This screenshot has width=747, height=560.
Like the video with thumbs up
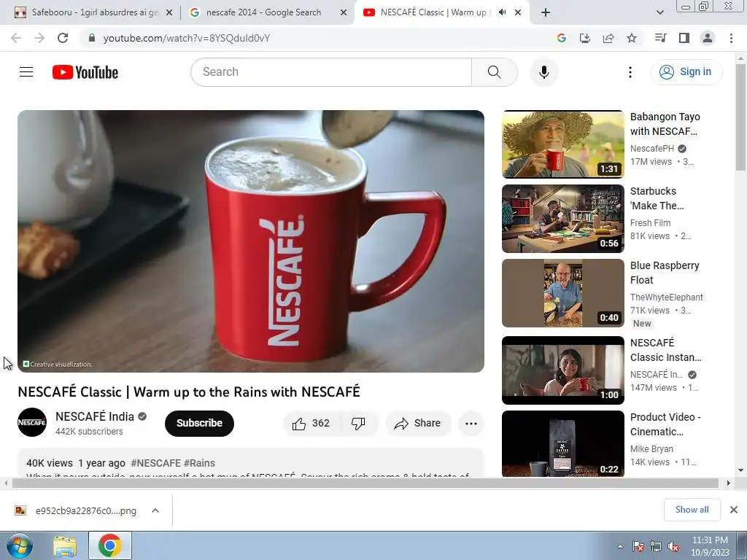(x=311, y=423)
